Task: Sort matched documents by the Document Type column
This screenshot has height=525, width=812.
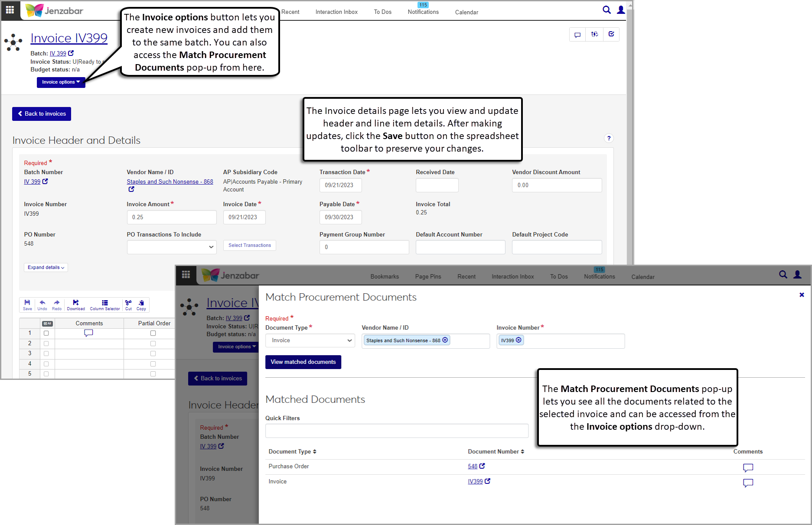Action: [292, 451]
